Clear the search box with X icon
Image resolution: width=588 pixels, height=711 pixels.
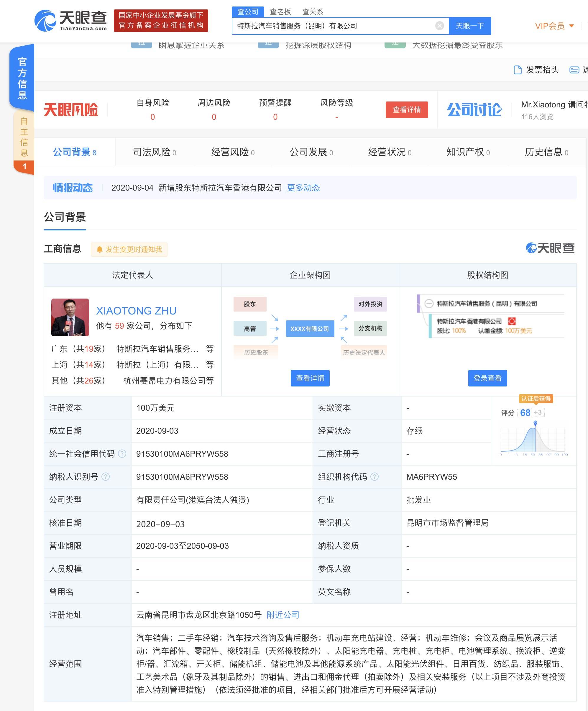439,26
